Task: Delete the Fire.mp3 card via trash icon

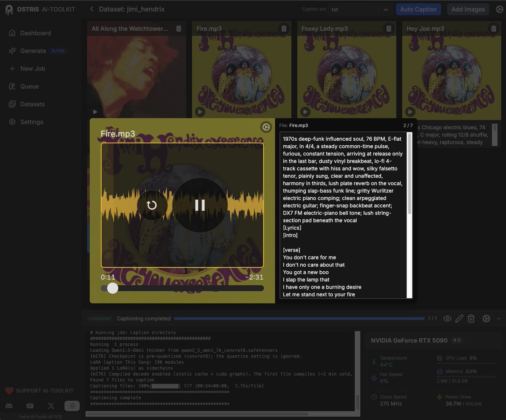Action: click(284, 29)
